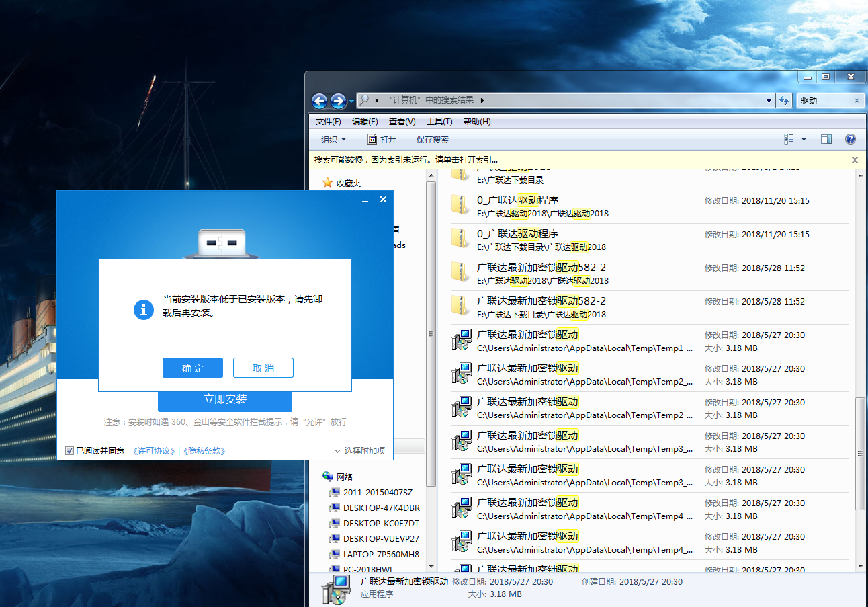Click the magnifier icon in the address bar
868x607 pixels.
(364, 100)
